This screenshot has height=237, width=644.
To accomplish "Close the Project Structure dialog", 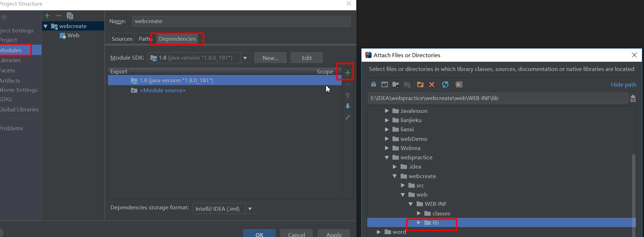I will (x=349, y=4).
